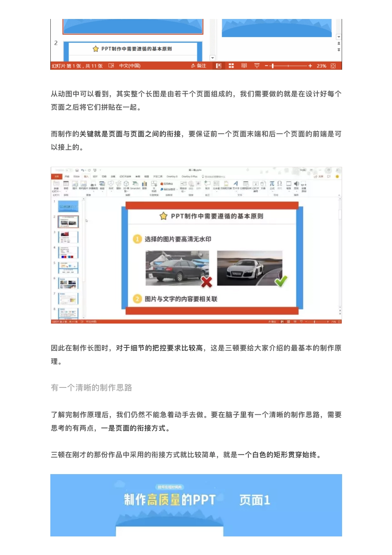The height and width of the screenshot is (555, 392).
Task: Switch to Reading View mode
Action: point(243,65)
